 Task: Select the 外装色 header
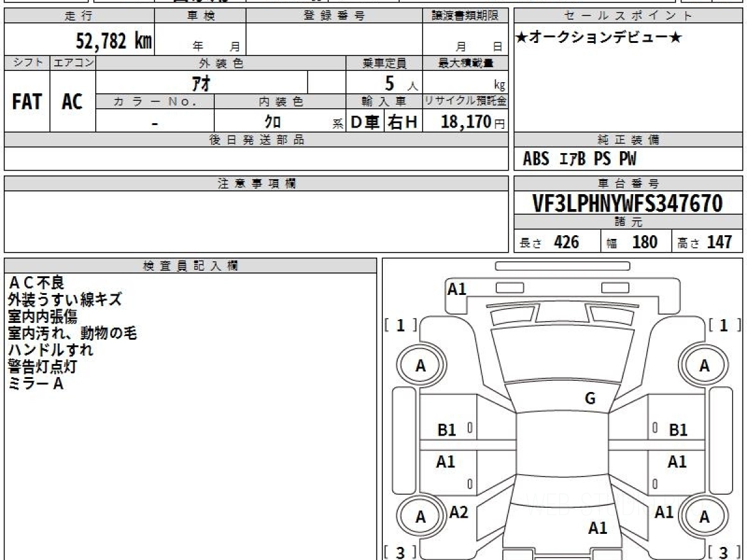click(x=221, y=63)
